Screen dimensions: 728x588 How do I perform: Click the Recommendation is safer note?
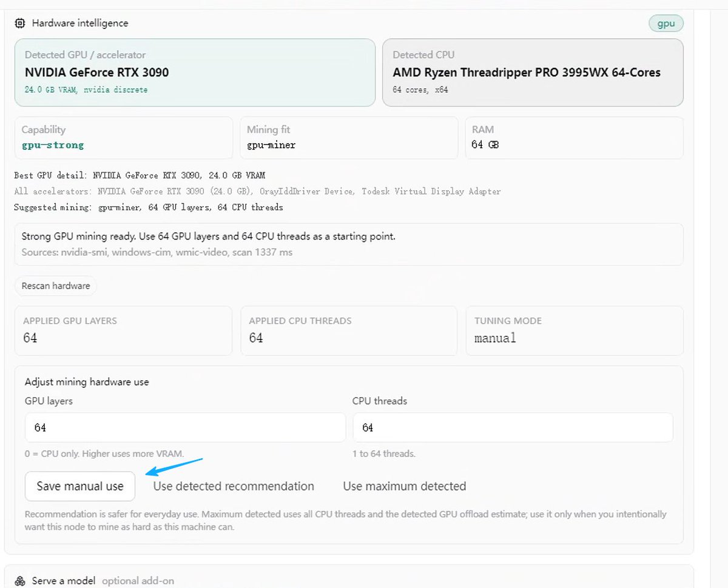point(346,520)
